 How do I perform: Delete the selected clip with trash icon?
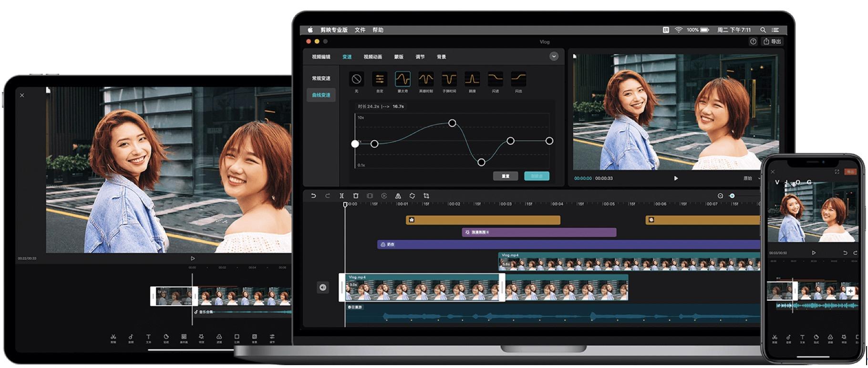(x=356, y=196)
